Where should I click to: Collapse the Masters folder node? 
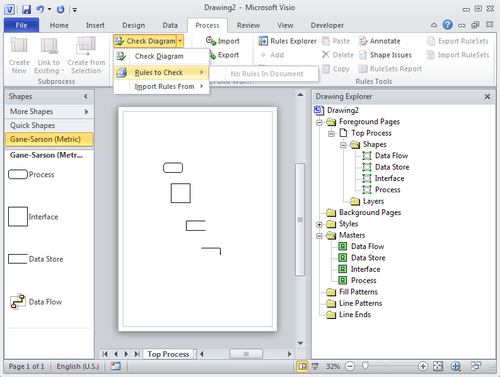319,236
